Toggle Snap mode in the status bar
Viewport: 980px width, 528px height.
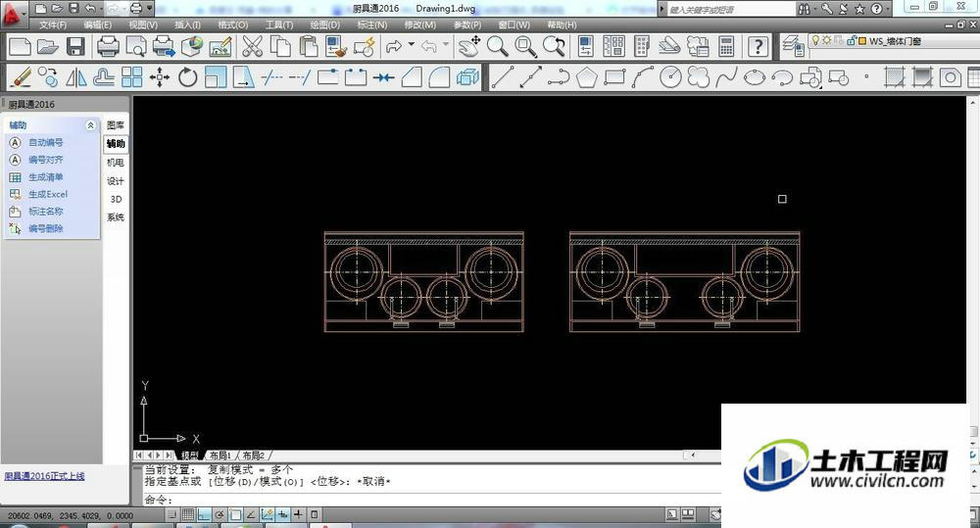click(171, 515)
